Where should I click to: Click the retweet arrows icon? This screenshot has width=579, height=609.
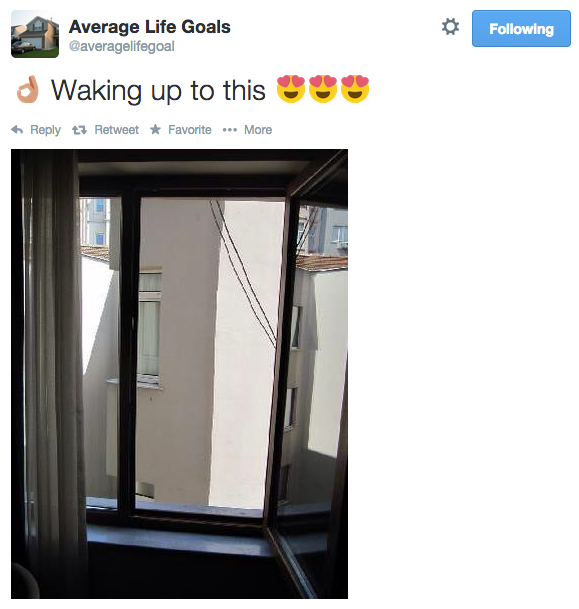coord(79,130)
